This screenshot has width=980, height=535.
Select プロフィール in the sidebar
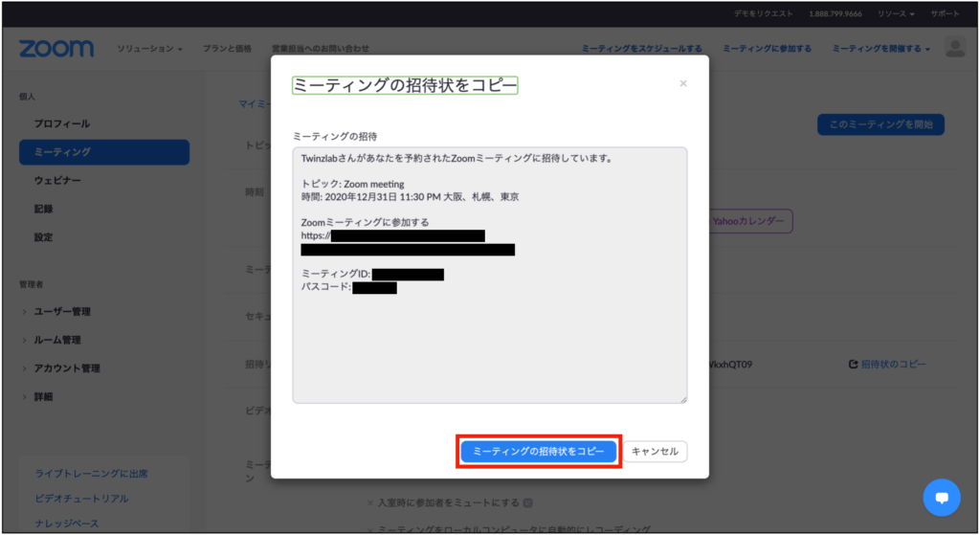(x=62, y=124)
